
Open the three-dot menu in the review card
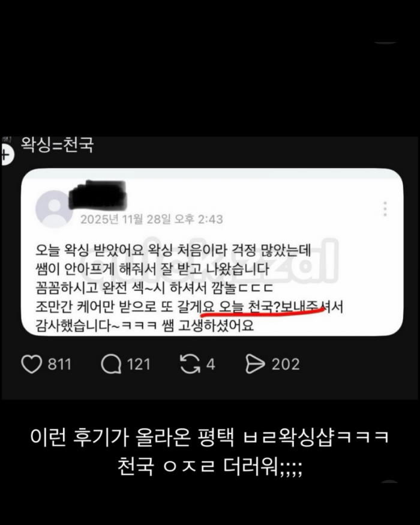click(x=385, y=209)
